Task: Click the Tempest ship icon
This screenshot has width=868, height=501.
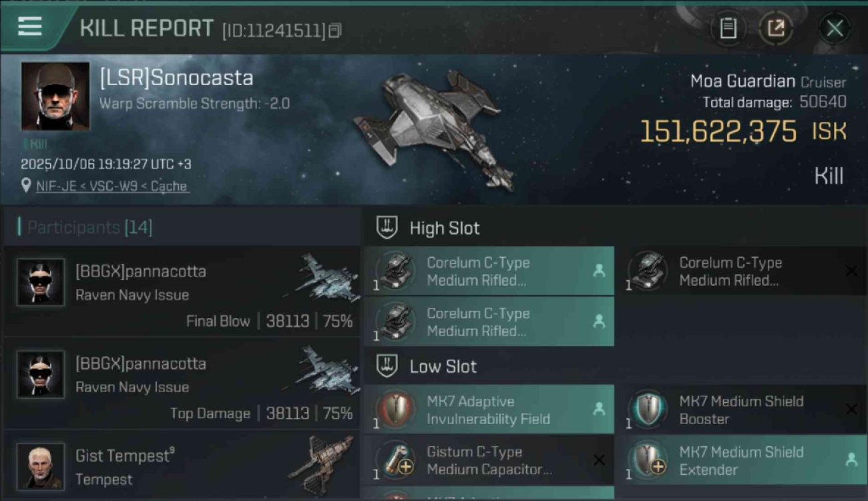Action: (x=320, y=464)
